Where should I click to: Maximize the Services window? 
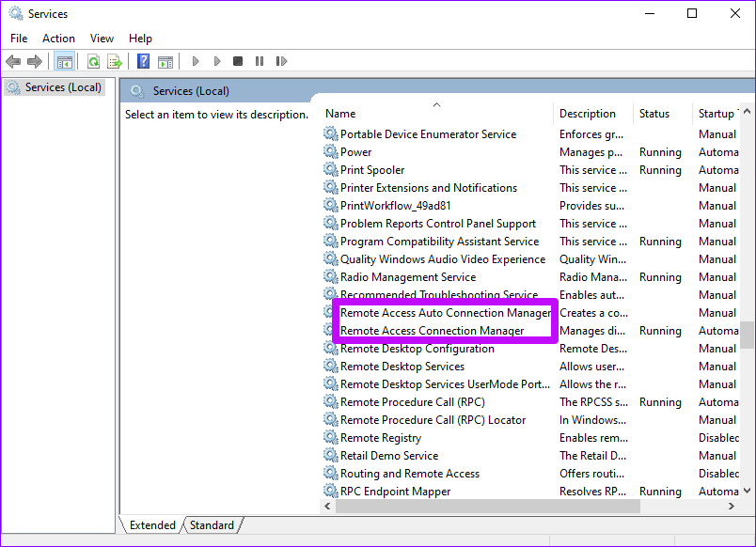click(x=692, y=13)
